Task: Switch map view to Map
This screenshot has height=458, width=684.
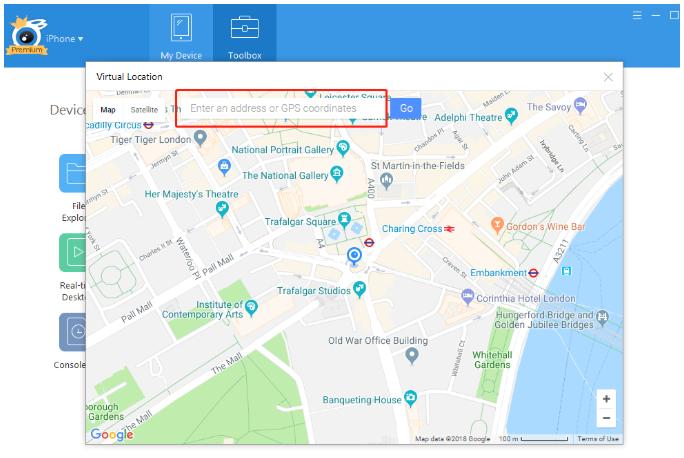Action: tap(108, 109)
